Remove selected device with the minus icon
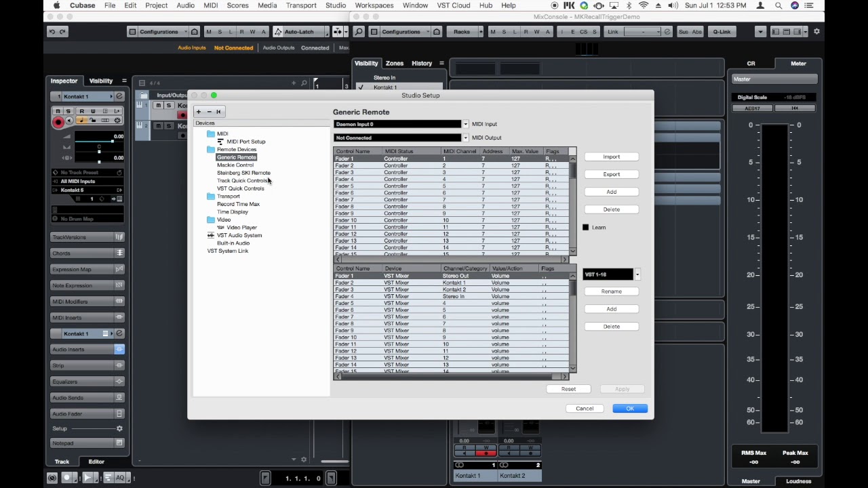 point(209,111)
